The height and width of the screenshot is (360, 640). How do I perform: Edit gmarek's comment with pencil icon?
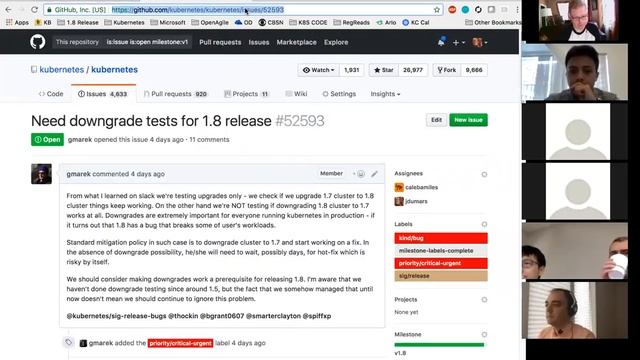374,174
